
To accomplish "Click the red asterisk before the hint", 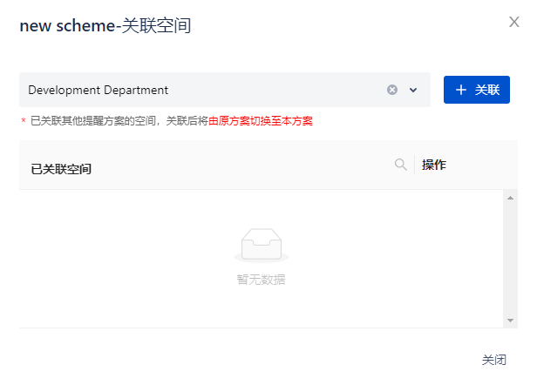I will [24, 122].
